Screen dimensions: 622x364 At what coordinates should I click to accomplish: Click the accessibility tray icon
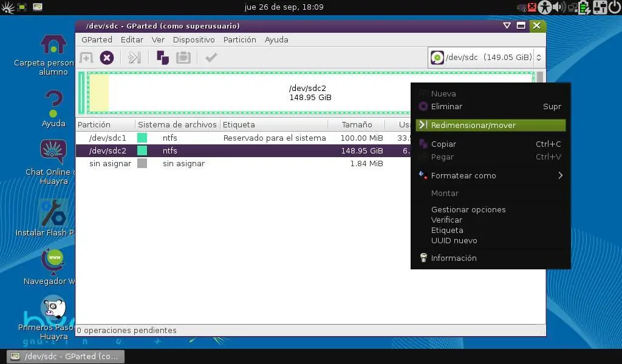(x=545, y=7)
